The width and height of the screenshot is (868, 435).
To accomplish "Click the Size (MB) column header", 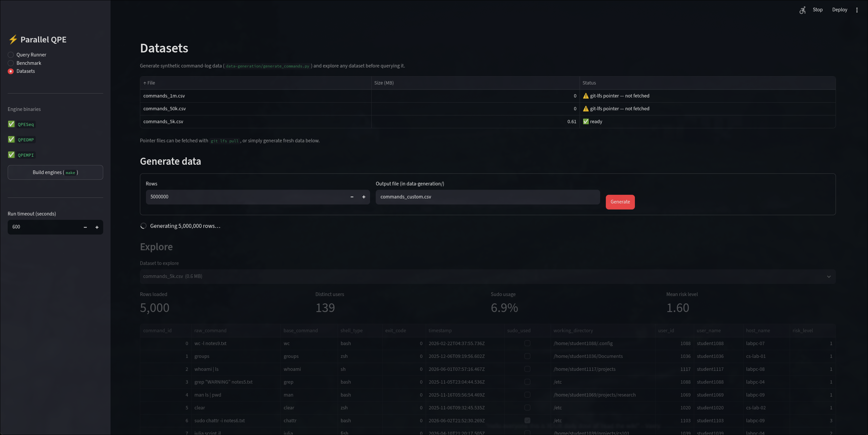I will [476, 83].
